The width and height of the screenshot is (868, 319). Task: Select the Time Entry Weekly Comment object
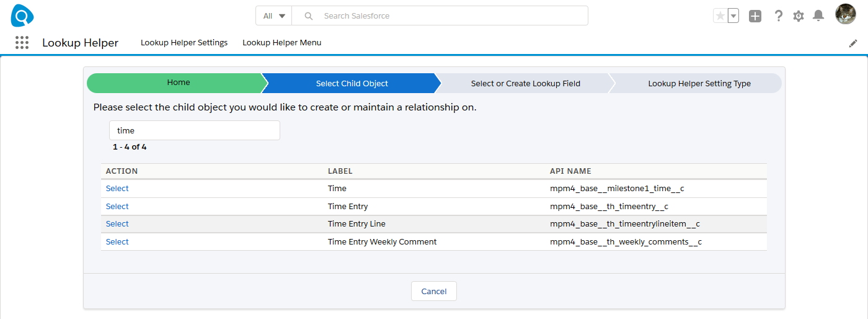pos(117,242)
